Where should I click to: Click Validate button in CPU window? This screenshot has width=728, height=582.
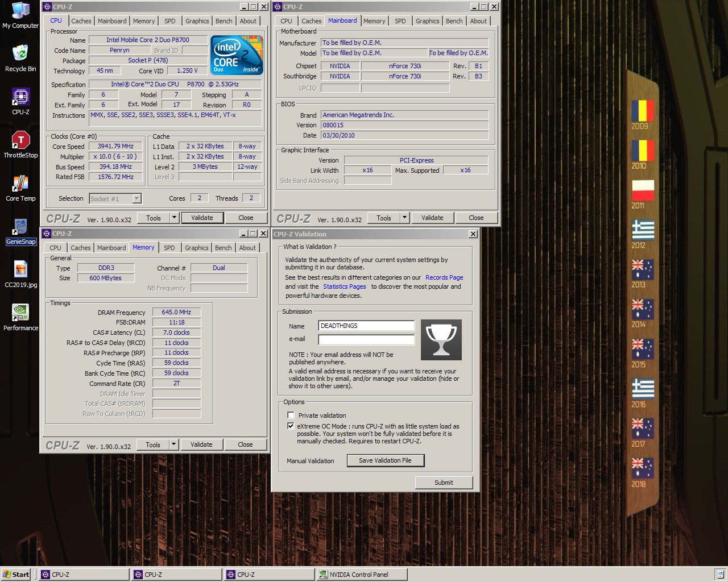coord(202,218)
